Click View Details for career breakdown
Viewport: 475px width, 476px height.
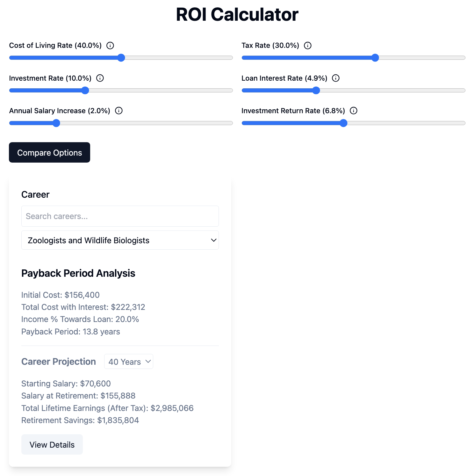pyautogui.click(x=52, y=444)
